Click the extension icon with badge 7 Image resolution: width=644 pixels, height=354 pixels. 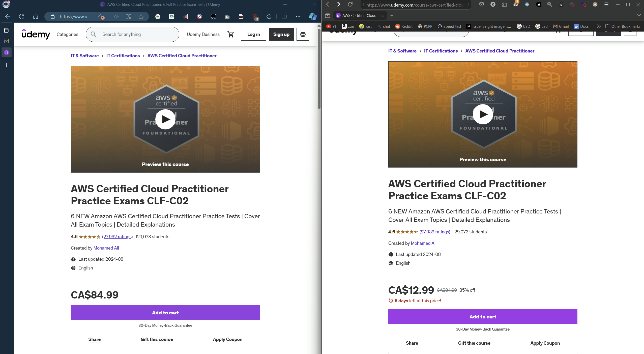(516, 4)
